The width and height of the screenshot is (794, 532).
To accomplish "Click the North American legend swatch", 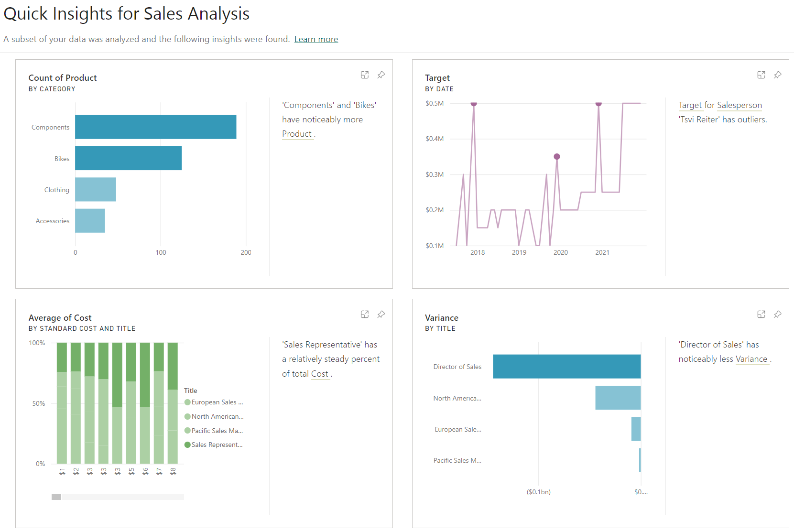I will [187, 417].
